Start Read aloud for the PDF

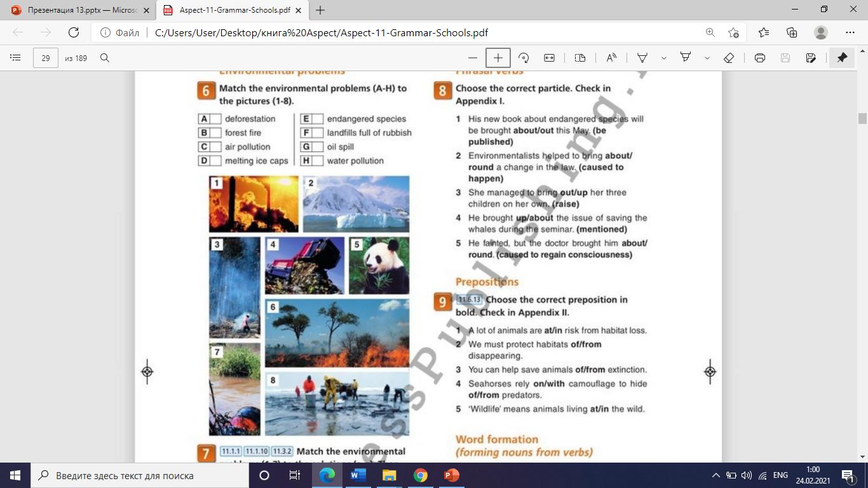(x=611, y=58)
